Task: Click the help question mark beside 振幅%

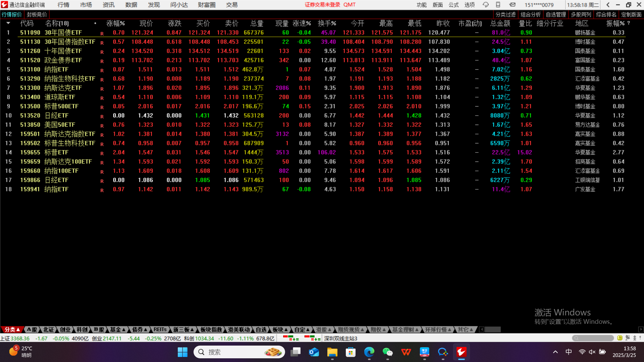Action: tap(629, 23)
